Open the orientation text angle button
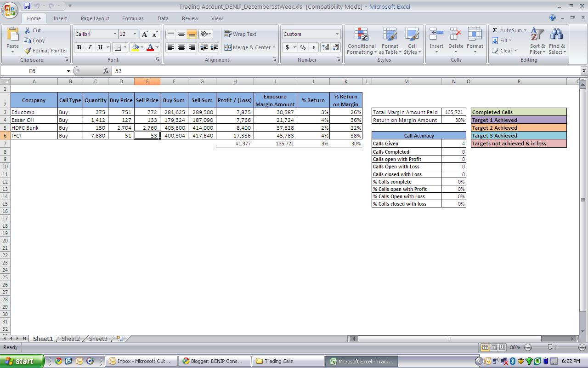This screenshot has height=368, width=588. tap(206, 34)
